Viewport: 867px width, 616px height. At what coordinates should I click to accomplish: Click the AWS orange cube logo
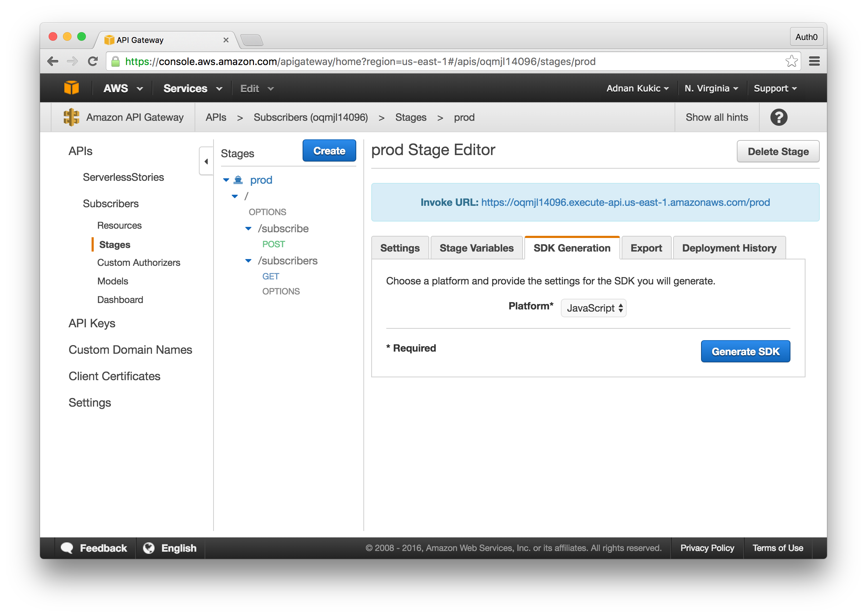click(72, 88)
